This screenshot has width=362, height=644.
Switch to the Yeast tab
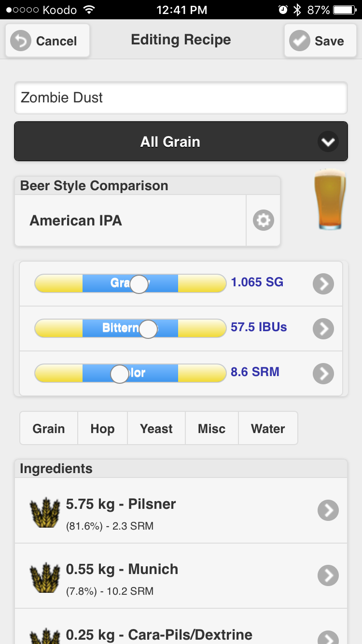coord(156,428)
